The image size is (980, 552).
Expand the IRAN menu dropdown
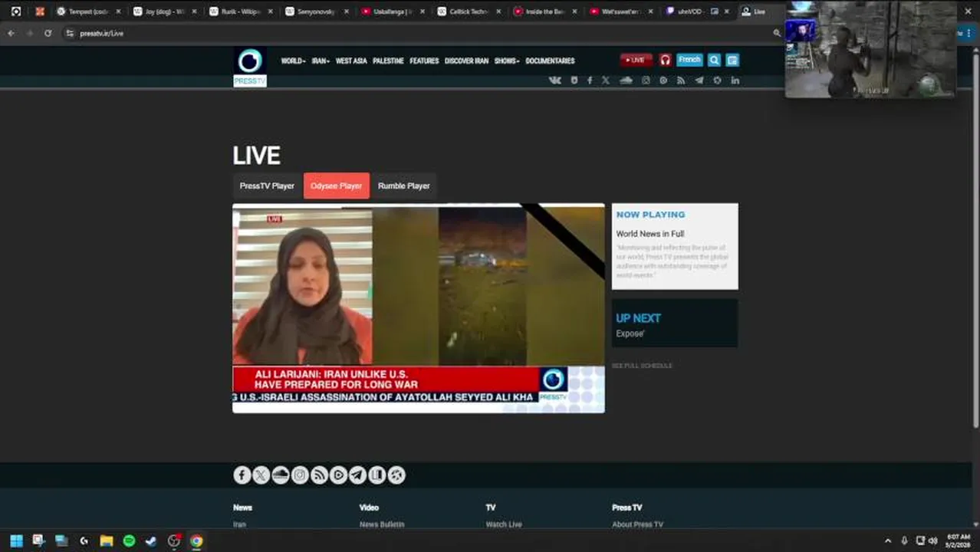pyautogui.click(x=321, y=61)
